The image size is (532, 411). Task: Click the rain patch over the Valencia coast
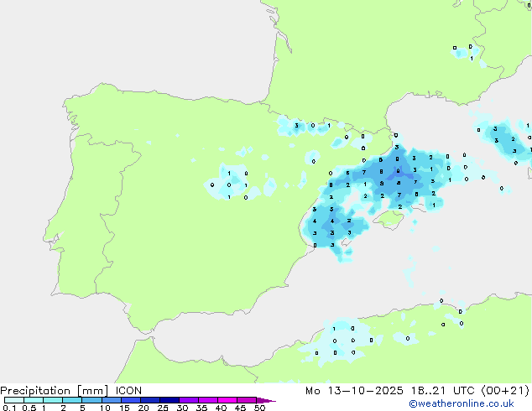(330, 226)
